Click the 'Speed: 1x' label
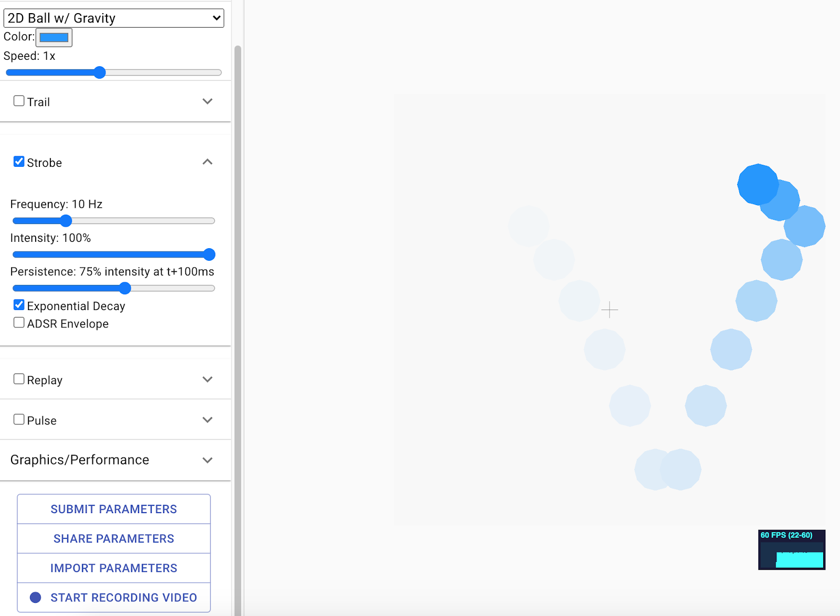The width and height of the screenshot is (840, 616). point(29,56)
